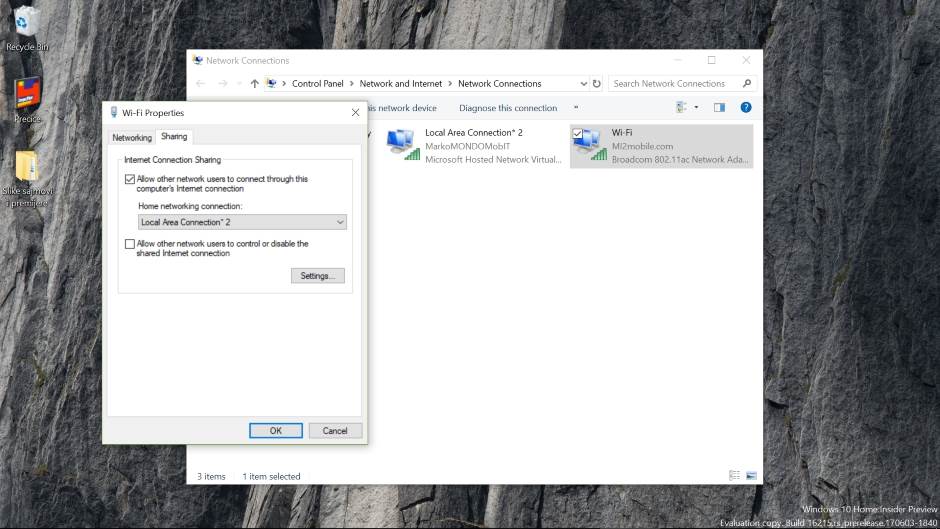
Task: Open Settings in Internet Connection Sharing
Action: [317, 276]
